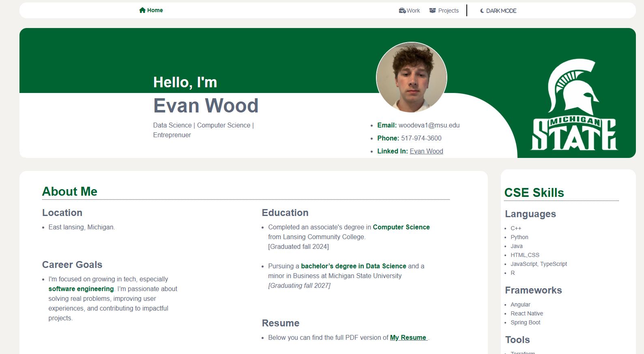The image size is (644, 354).
Task: Open the My Resume PDF link
Action: click(408, 338)
